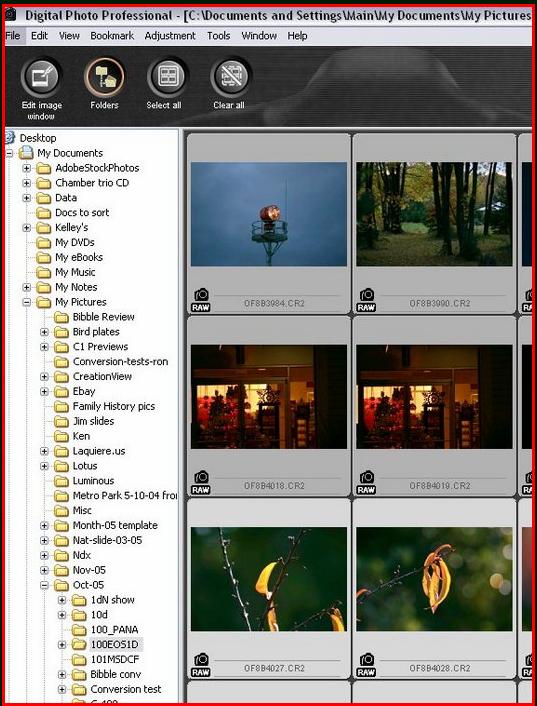Click the Luminous folder icon
This screenshot has width=537, height=706.
point(61,481)
